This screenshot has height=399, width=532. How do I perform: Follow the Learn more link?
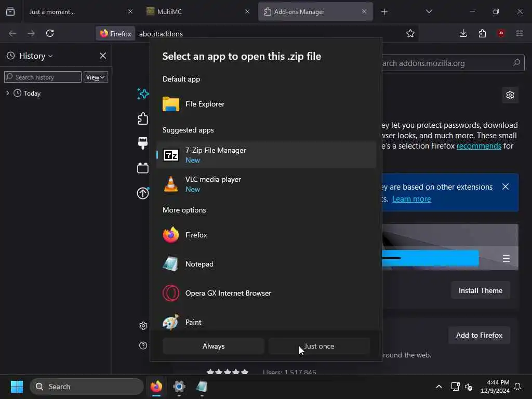point(411,199)
